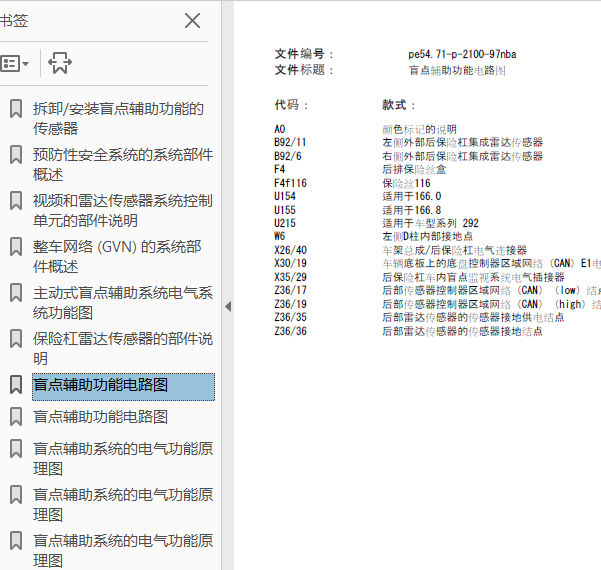Open bookmark 预防性安全系统的系统部件概述
Image resolution: width=601 pixels, height=570 pixels.
pos(123,164)
